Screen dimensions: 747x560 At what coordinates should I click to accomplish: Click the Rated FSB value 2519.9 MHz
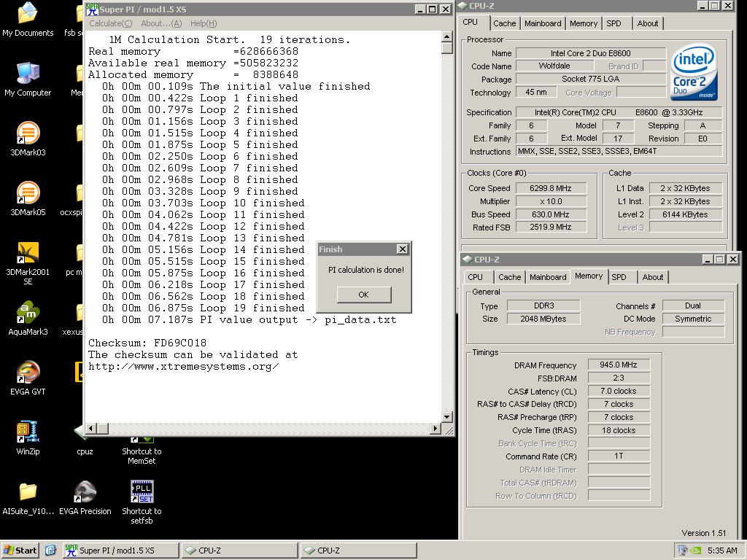[551, 227]
